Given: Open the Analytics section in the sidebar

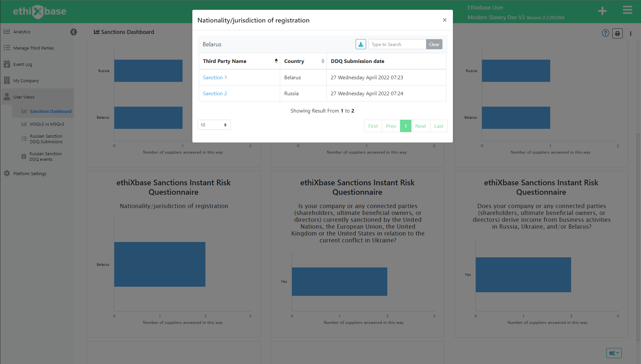Looking at the screenshot, I should click(x=22, y=32).
